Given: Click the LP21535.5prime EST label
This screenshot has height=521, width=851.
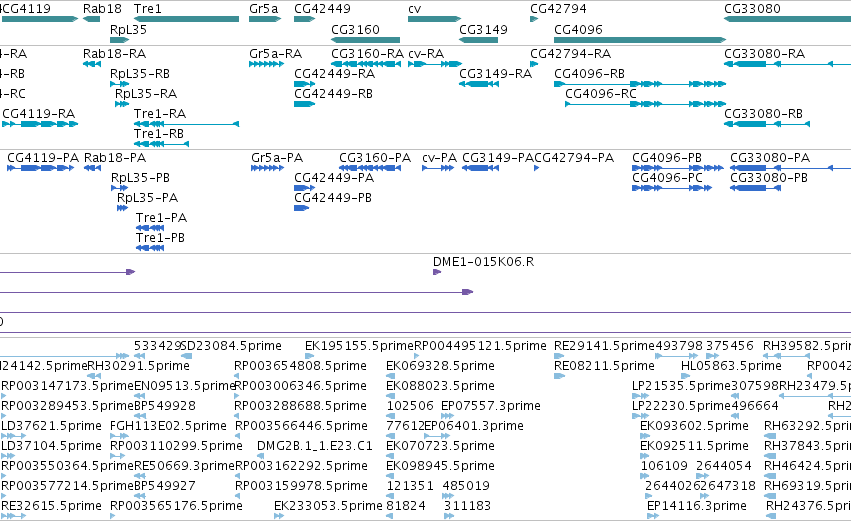Looking at the screenshot, I should tap(681, 386).
